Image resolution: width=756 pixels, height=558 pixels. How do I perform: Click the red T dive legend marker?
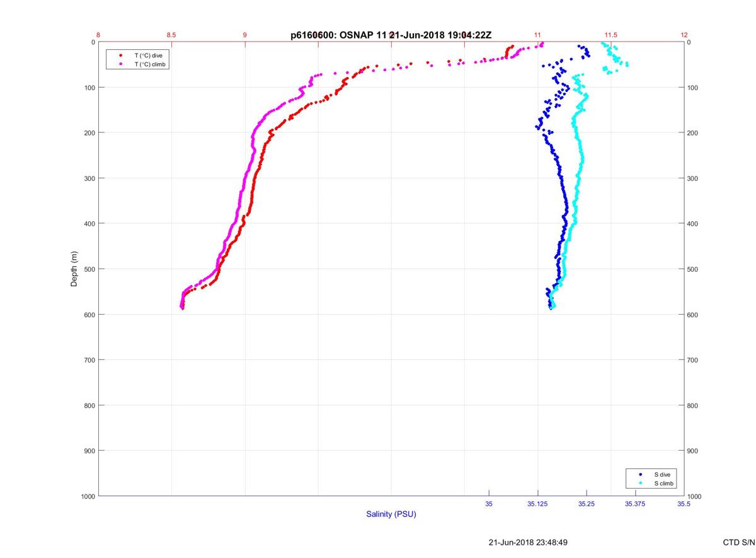pos(121,55)
